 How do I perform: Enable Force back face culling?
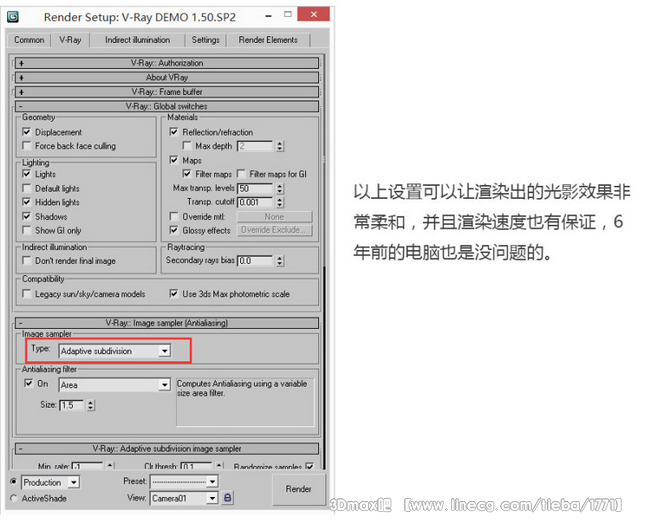(27, 146)
